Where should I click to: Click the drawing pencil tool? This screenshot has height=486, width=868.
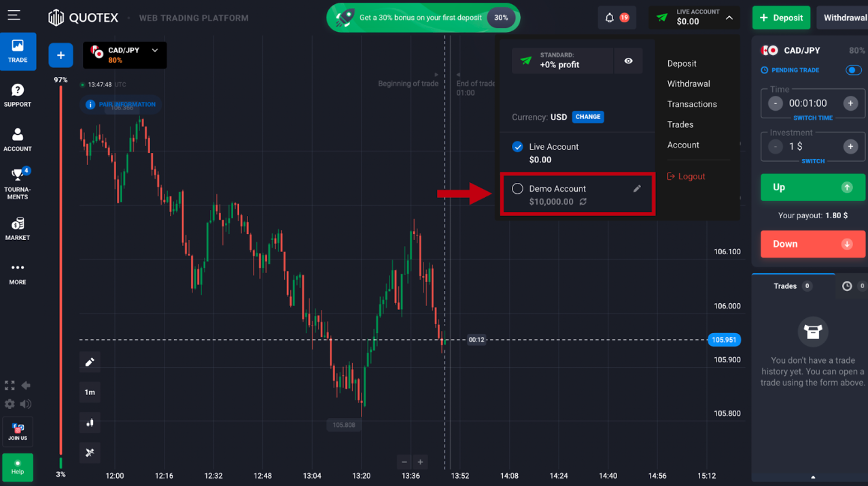[90, 362]
